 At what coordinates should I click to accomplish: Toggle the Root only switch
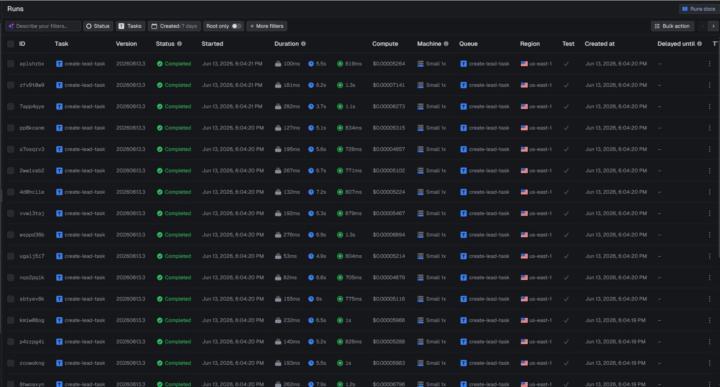[x=236, y=26]
